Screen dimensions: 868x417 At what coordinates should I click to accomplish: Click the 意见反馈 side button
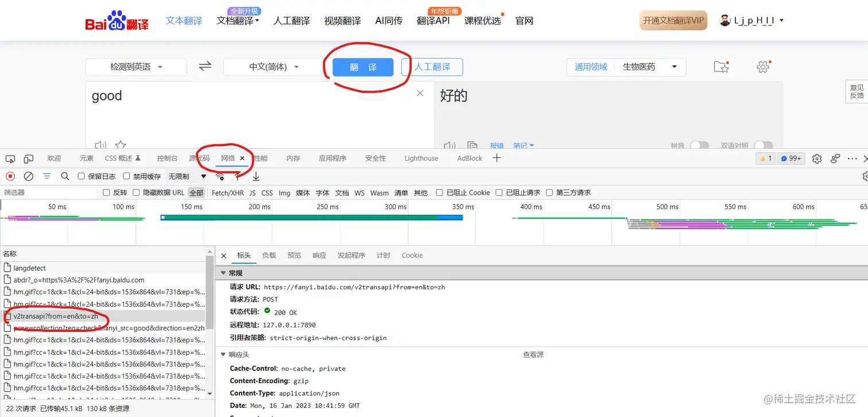[x=857, y=91]
